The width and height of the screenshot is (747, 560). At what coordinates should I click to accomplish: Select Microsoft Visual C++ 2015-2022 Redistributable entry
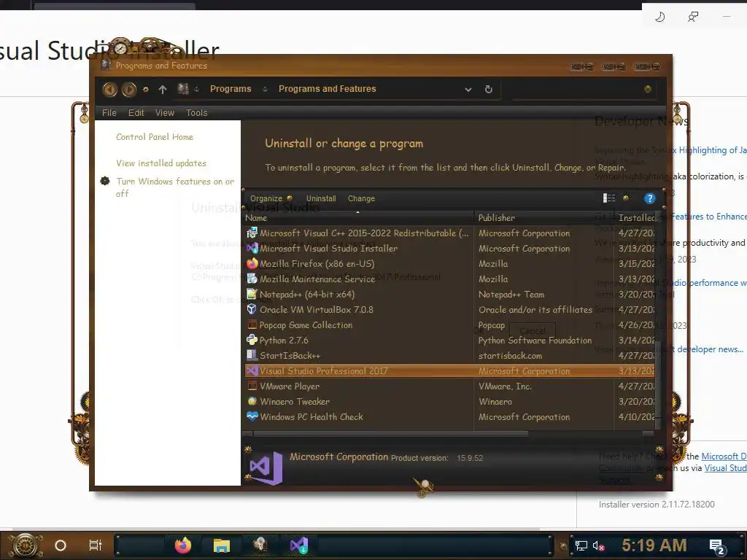pos(449,233)
